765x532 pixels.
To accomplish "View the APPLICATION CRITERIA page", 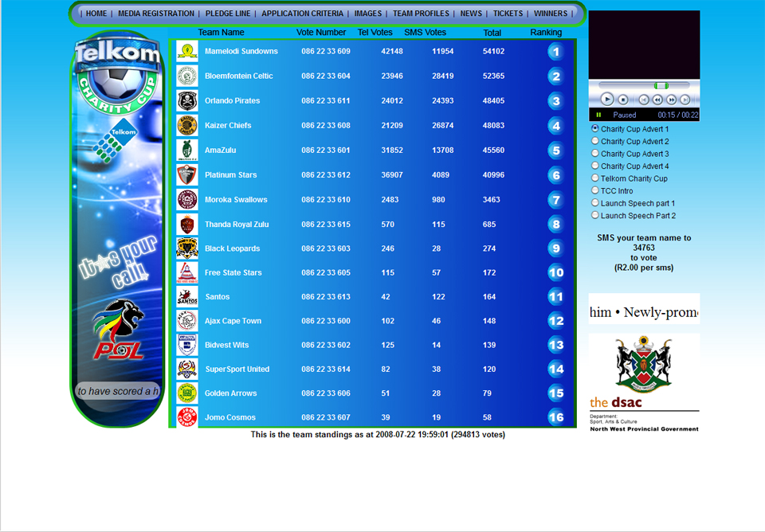I will pyautogui.click(x=303, y=14).
